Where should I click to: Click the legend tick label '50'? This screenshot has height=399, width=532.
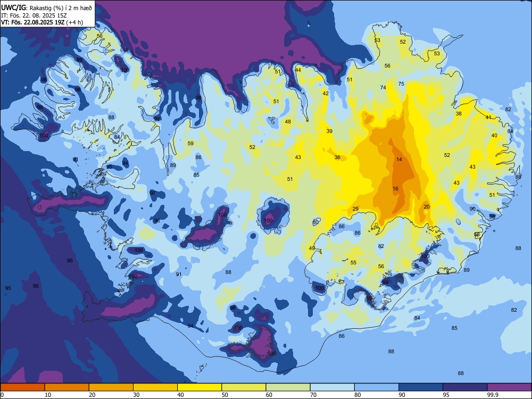click(x=225, y=395)
